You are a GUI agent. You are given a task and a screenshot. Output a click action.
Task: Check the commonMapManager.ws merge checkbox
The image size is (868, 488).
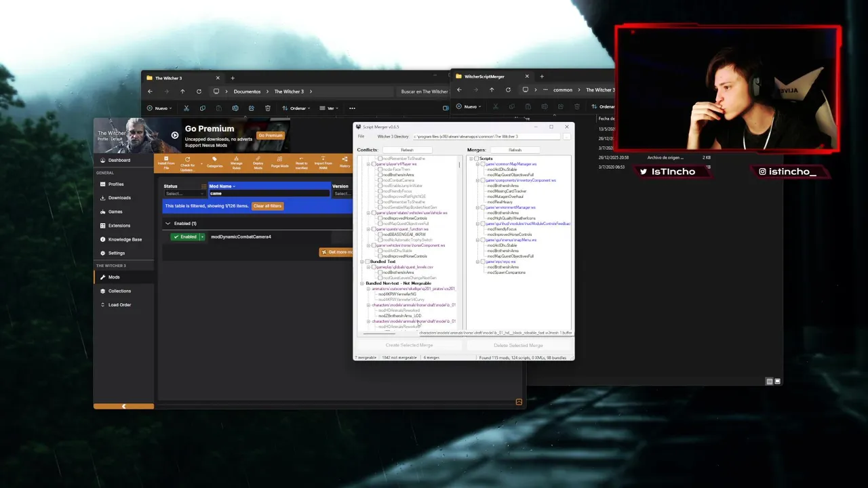(x=482, y=164)
